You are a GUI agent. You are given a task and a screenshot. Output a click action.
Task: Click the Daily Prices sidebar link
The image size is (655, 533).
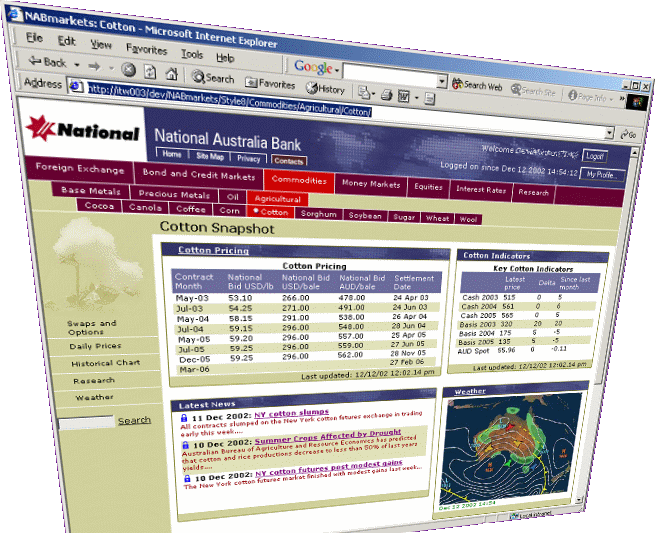[95, 346]
